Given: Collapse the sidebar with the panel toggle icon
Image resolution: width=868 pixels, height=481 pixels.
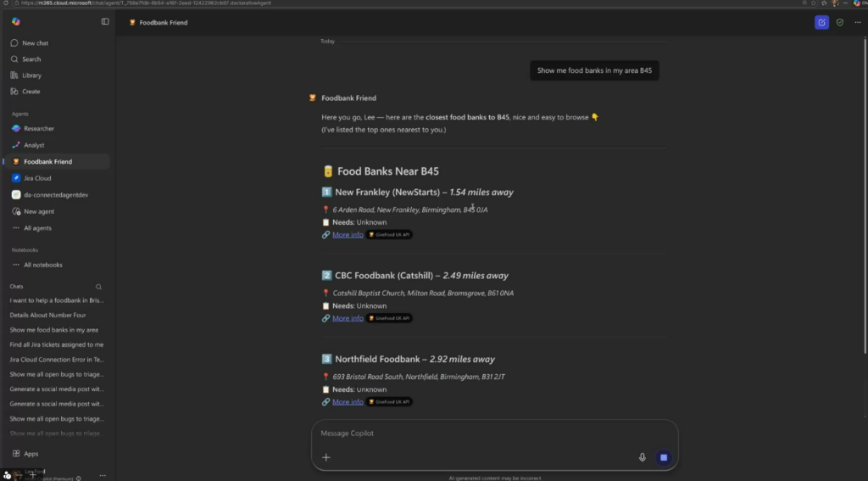Looking at the screenshot, I should click(x=105, y=21).
